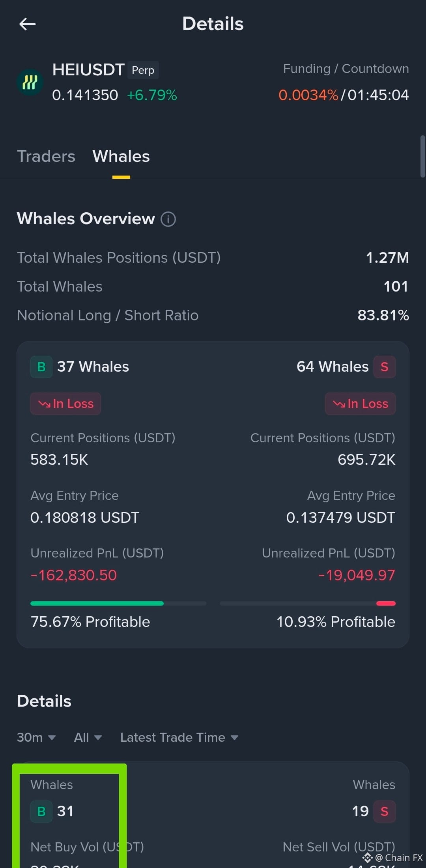Tap the red S badge beside 64 Whales

click(x=385, y=367)
